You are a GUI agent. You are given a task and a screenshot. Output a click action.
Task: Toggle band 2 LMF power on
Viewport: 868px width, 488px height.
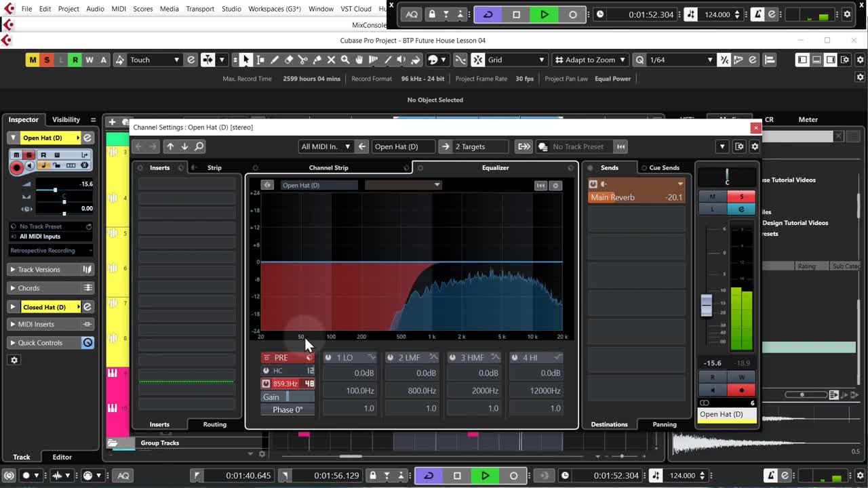click(x=391, y=358)
